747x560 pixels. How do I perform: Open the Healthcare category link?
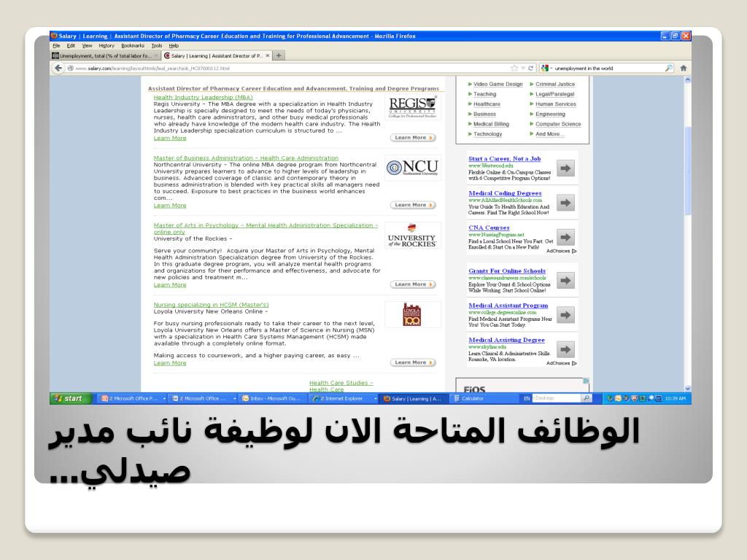pyautogui.click(x=487, y=104)
